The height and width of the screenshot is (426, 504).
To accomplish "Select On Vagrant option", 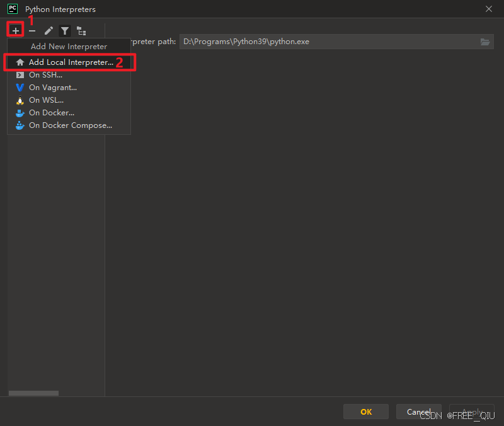I will (x=69, y=88).
